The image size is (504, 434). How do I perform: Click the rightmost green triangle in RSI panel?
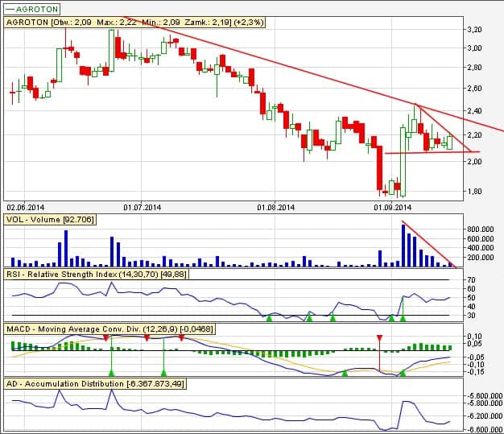pos(403,318)
